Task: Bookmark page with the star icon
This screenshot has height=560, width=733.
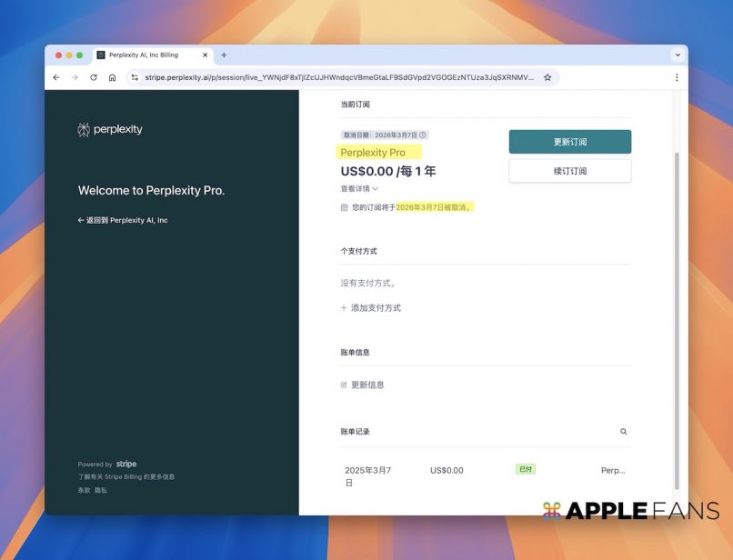Action: coord(547,78)
